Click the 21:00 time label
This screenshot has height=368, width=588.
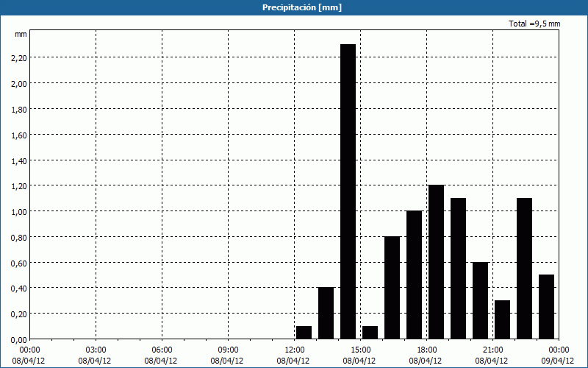pos(492,350)
